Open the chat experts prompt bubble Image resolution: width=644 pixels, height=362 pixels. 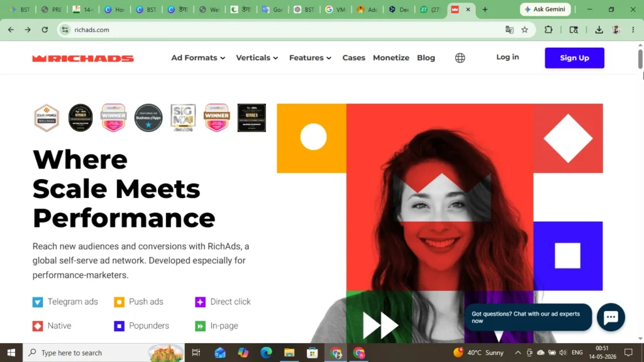click(x=528, y=317)
